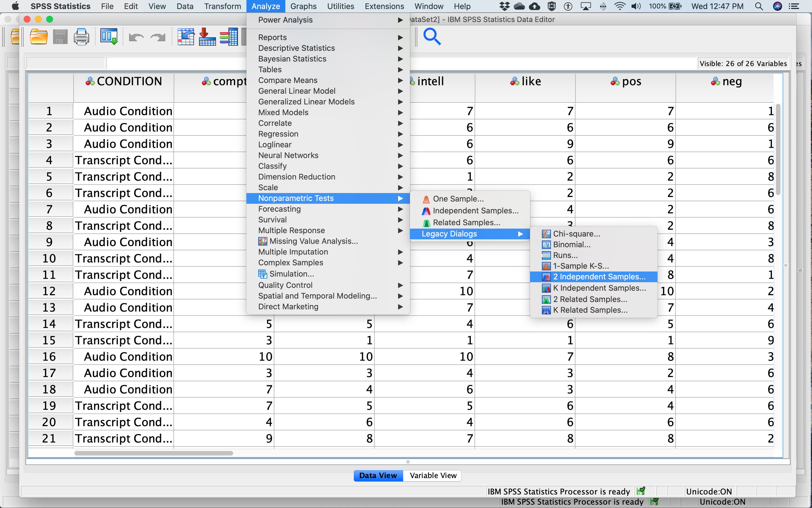
Task: Choose Independent Samples nonparametric test
Action: click(x=470, y=211)
